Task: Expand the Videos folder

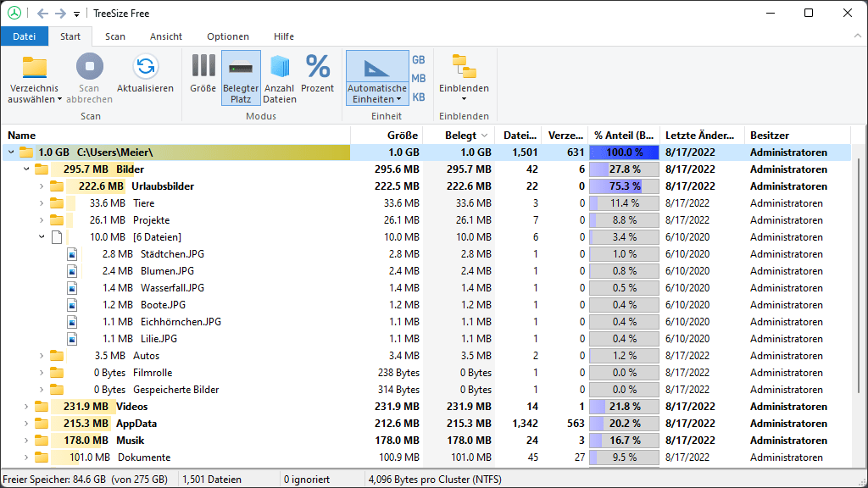Action: (26, 407)
